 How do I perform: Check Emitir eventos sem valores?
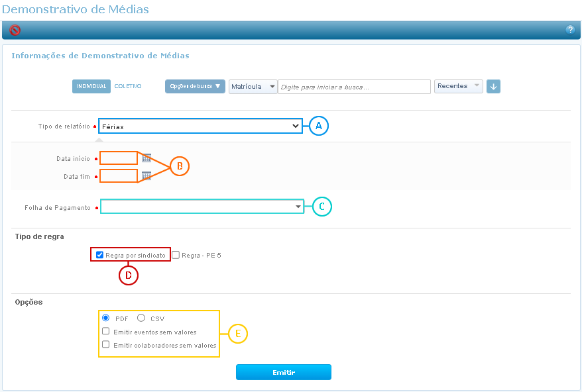[106, 332]
